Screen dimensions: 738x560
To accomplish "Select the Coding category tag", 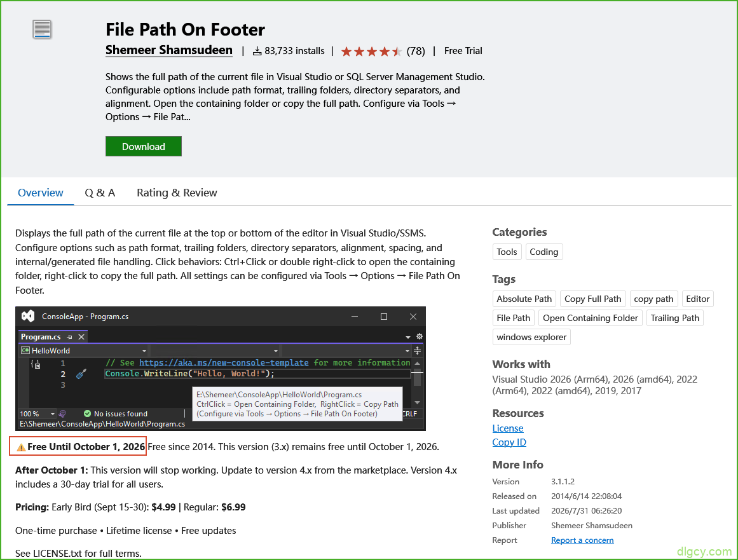I will 544,252.
